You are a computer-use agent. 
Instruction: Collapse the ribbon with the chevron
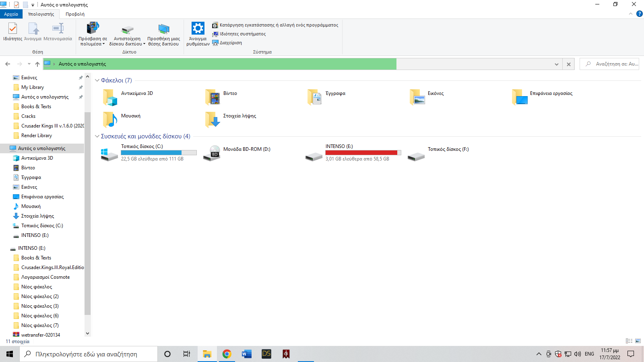[x=631, y=14]
